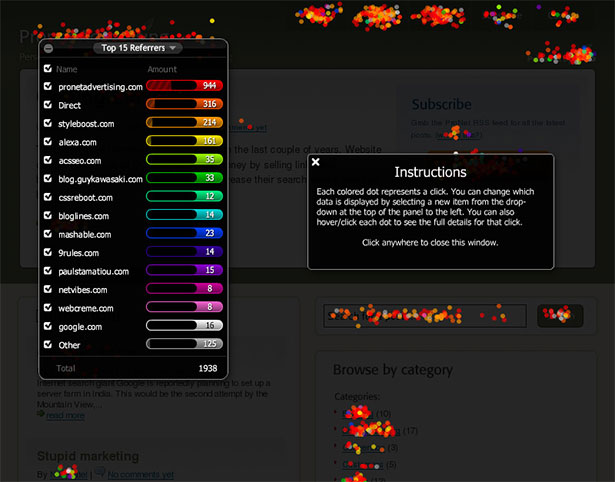Image resolution: width=615 pixels, height=482 pixels.
Task: Toggle netvibes.com checkbox
Action: [48, 289]
